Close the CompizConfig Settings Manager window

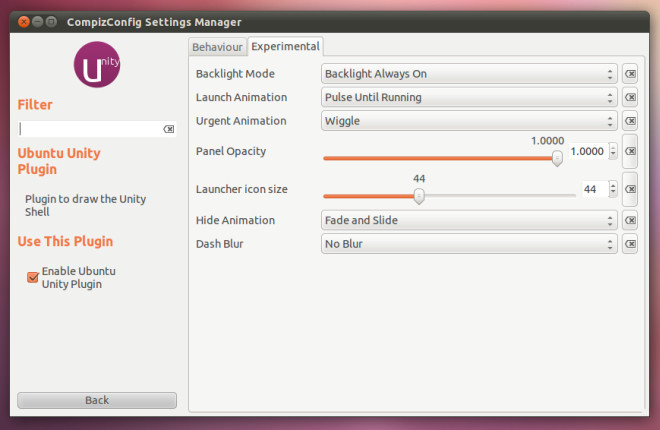point(24,22)
